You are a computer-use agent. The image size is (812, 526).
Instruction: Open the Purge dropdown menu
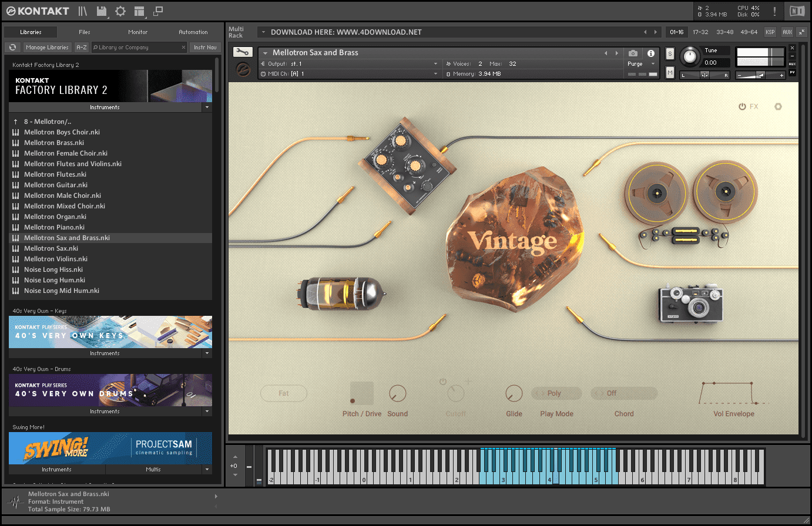pos(641,63)
